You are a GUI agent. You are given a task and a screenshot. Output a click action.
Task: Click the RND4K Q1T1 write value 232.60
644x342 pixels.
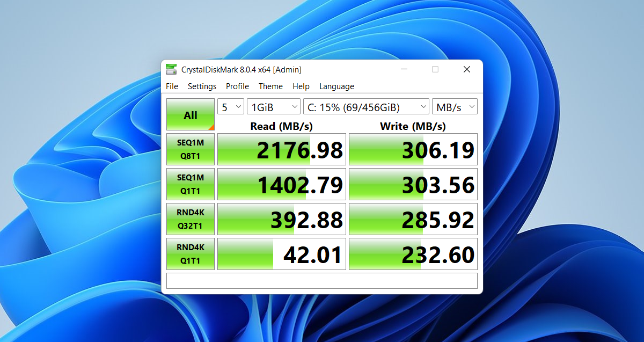tap(413, 254)
